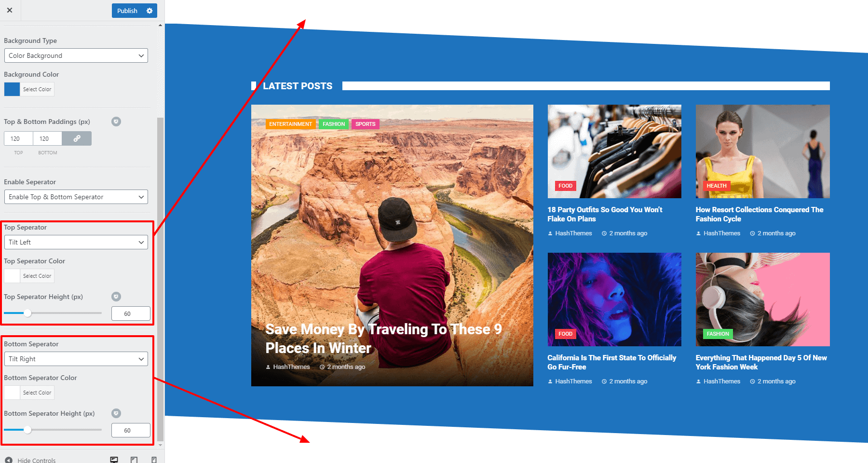Click the customizer panel scrollbar
Image resolution: width=868 pixels, height=463 pixels.
click(161, 279)
